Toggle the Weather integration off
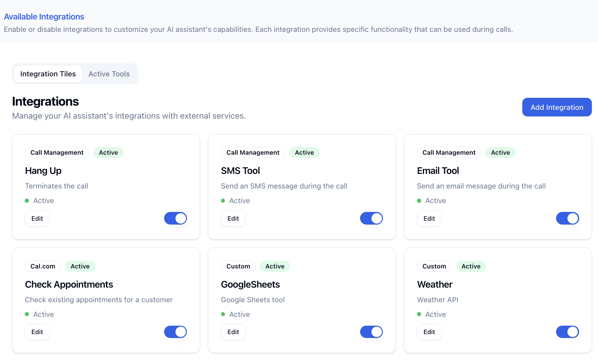The height and width of the screenshot is (364, 598). pyautogui.click(x=567, y=332)
